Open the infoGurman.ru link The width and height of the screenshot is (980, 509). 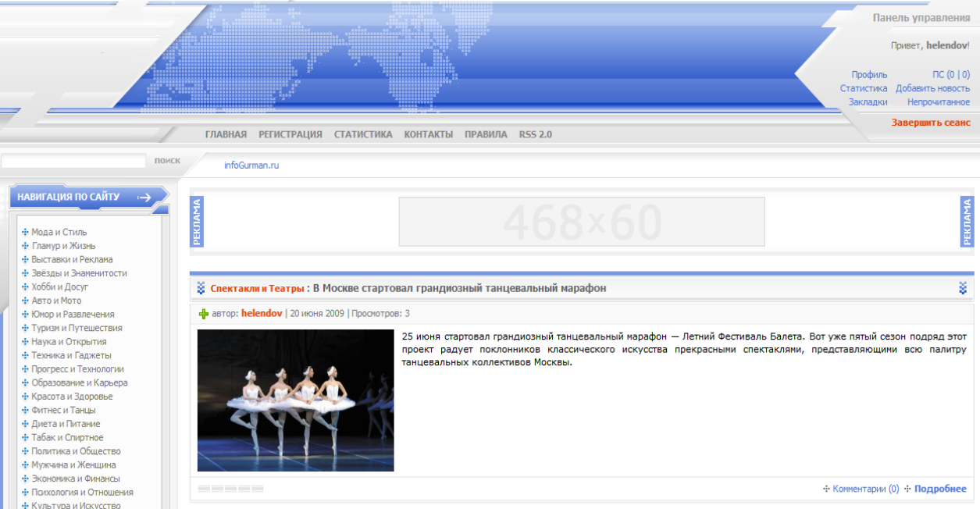click(x=251, y=166)
